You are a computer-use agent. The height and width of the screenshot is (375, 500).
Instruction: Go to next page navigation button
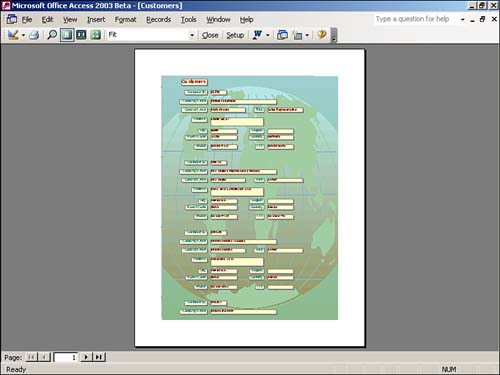pyautogui.click(x=86, y=357)
